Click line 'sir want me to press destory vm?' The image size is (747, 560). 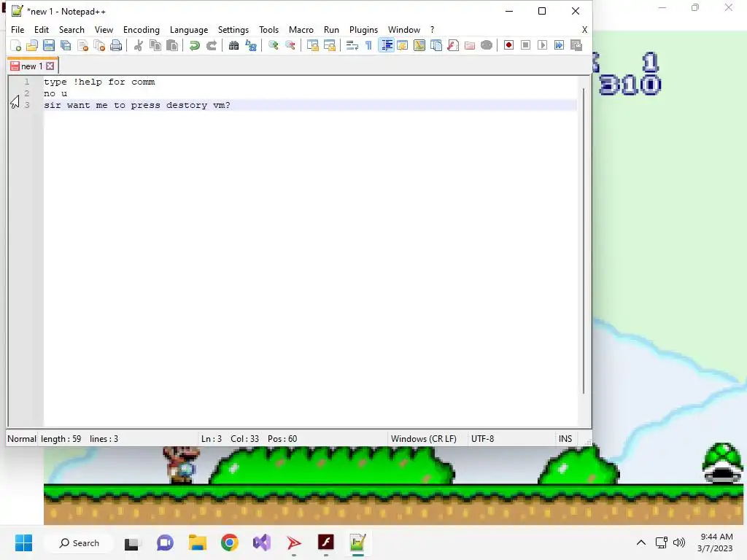pos(137,105)
